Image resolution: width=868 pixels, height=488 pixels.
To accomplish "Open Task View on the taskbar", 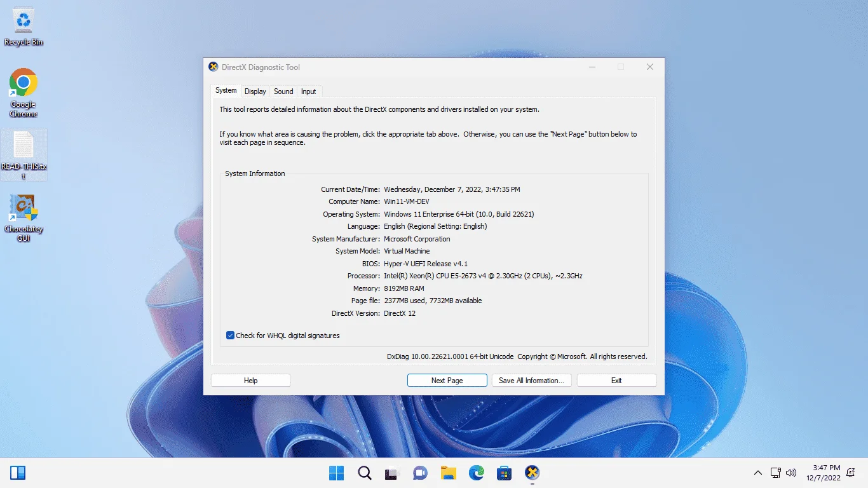I will (x=392, y=473).
